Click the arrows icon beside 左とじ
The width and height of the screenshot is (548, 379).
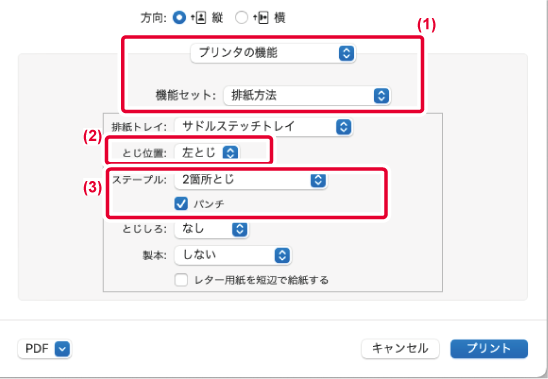(x=230, y=152)
